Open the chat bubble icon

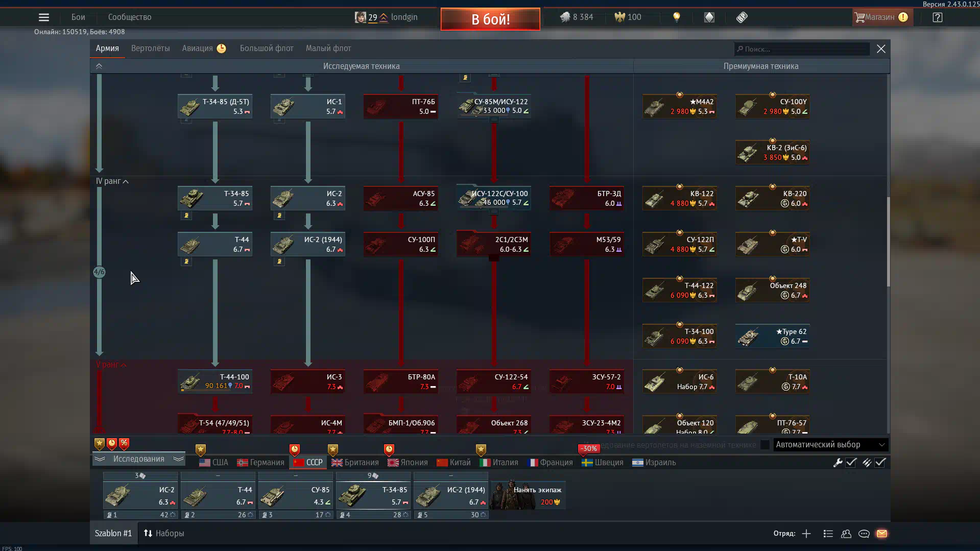(864, 534)
